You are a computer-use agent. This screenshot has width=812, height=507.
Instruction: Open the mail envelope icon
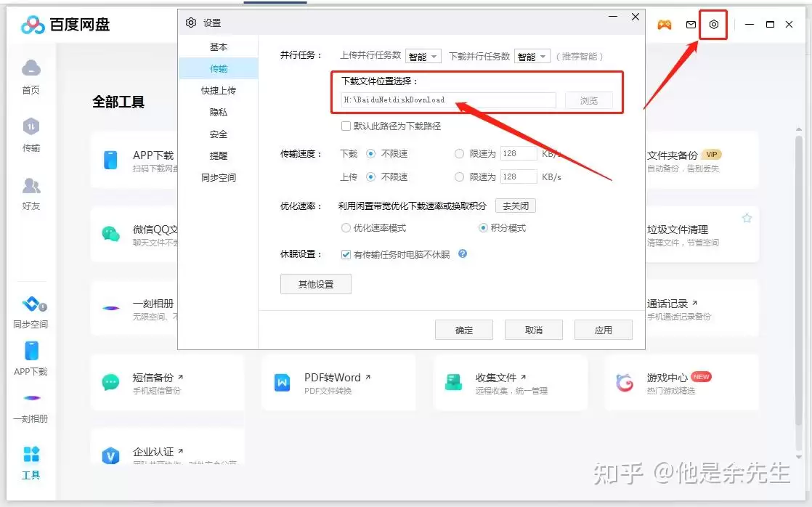[691, 25]
